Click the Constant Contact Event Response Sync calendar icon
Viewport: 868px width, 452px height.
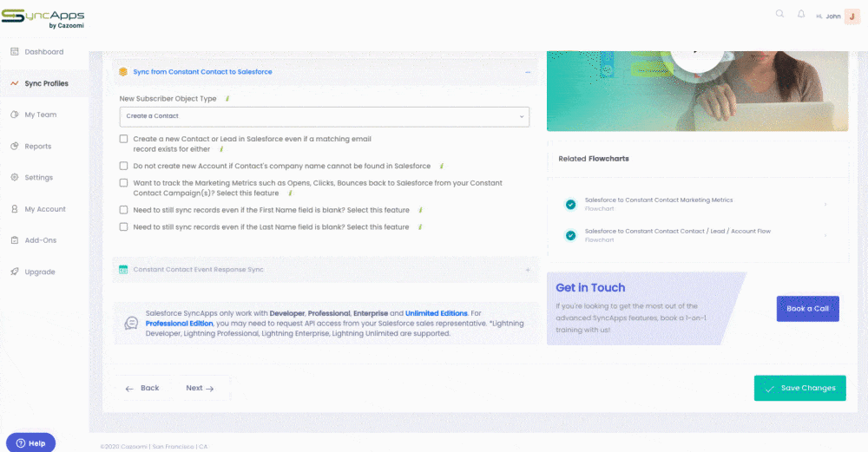(123, 270)
